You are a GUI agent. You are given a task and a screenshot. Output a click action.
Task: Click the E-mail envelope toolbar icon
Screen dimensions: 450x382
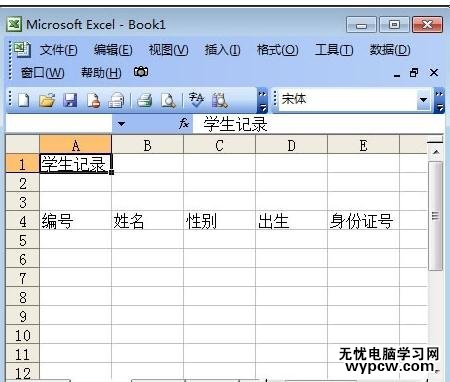pos(116,100)
